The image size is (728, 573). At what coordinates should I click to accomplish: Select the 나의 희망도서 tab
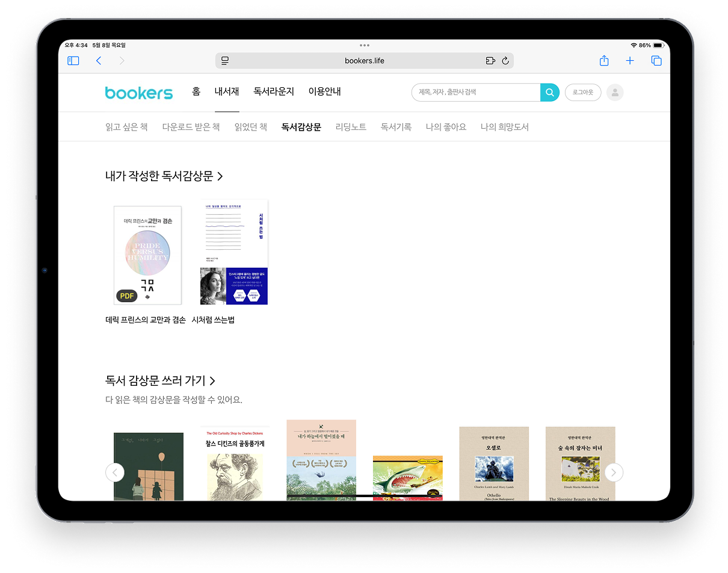[x=504, y=127]
